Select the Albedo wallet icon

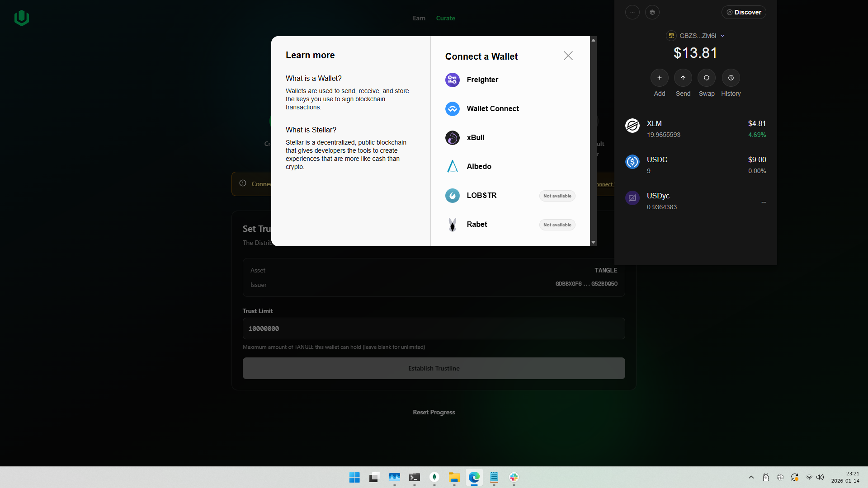click(452, 167)
